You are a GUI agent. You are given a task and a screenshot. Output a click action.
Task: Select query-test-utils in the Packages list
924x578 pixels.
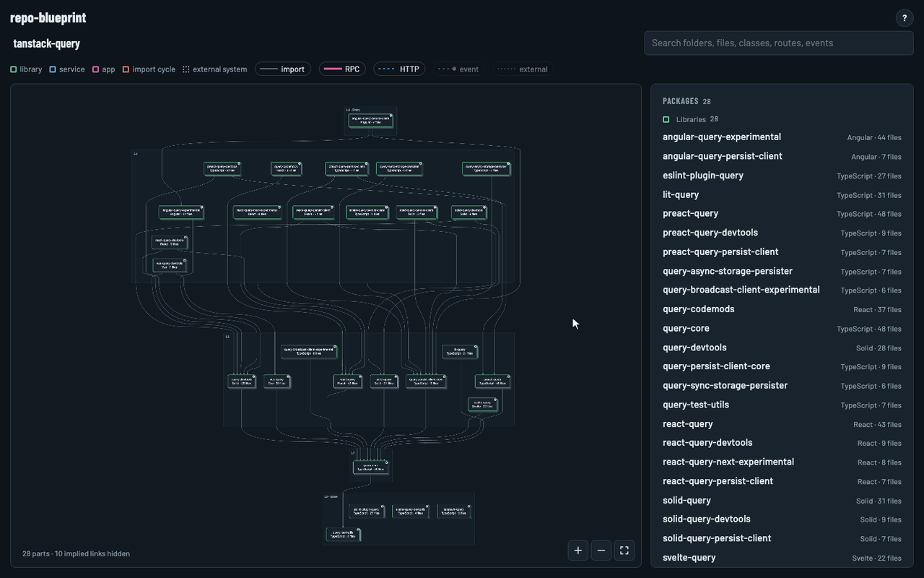[x=782, y=405]
